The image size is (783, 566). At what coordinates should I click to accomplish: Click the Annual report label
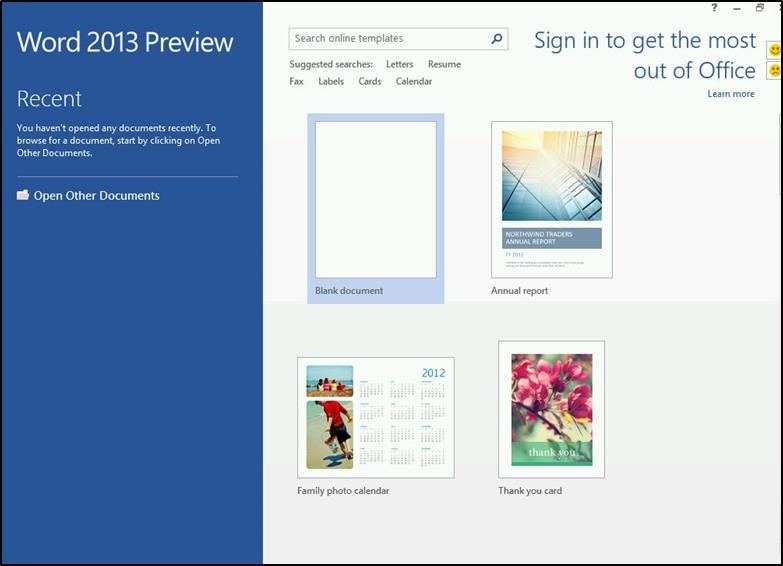(519, 290)
